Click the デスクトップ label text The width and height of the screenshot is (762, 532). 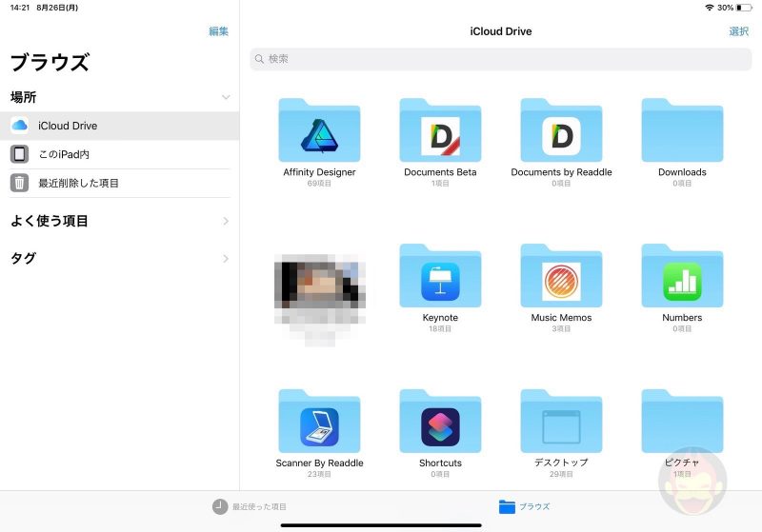[x=561, y=463]
